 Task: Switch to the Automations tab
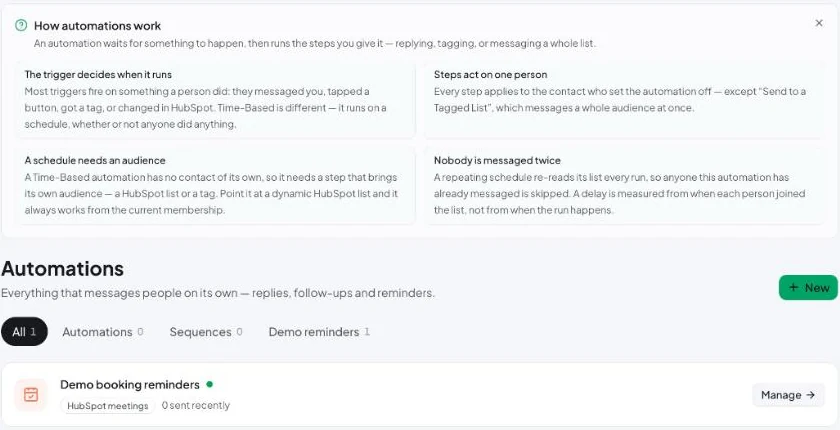click(x=102, y=331)
